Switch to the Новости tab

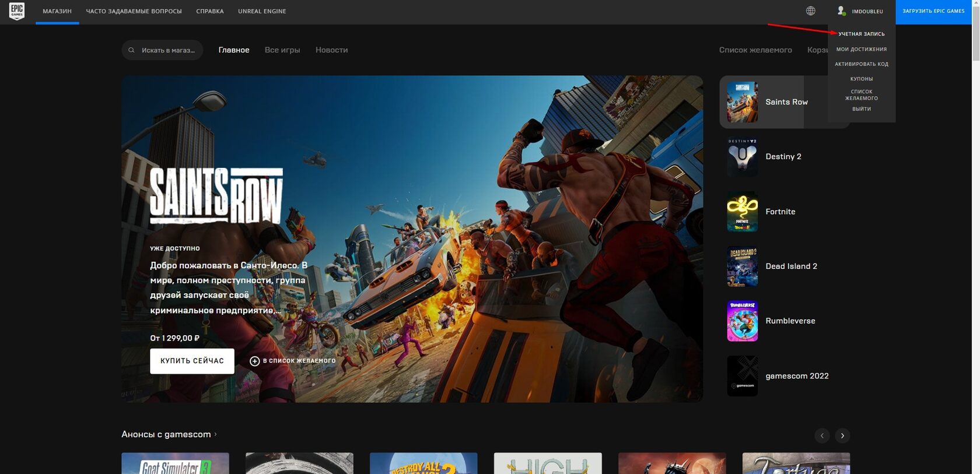331,50
